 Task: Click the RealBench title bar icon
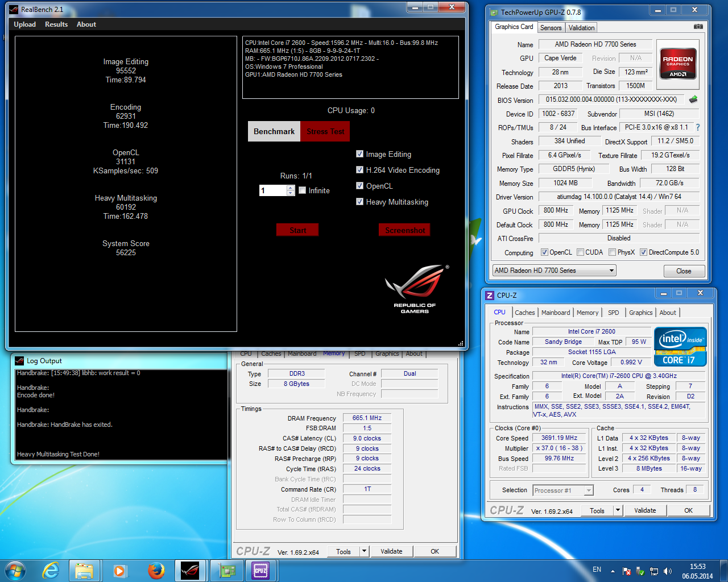click(14, 10)
